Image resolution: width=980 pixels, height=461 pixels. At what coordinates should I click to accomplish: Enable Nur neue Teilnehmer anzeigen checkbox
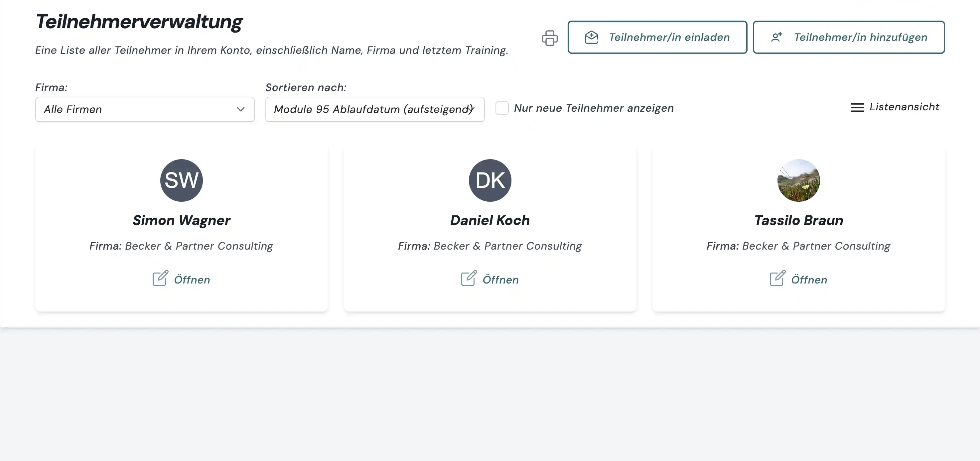(502, 108)
